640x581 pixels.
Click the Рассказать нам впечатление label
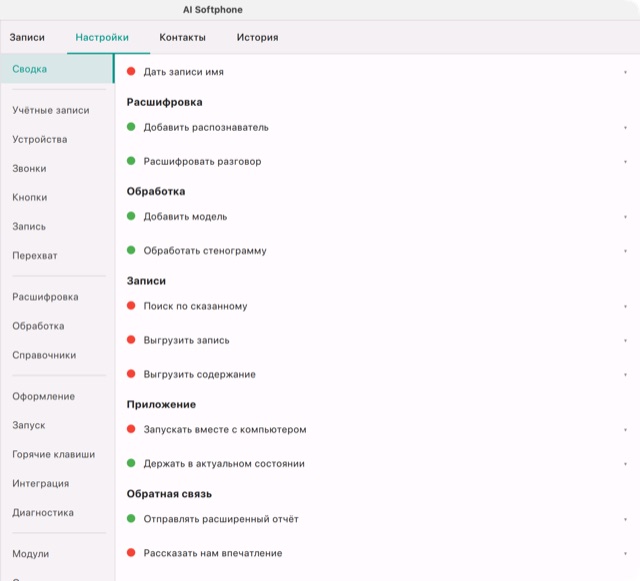point(213,553)
